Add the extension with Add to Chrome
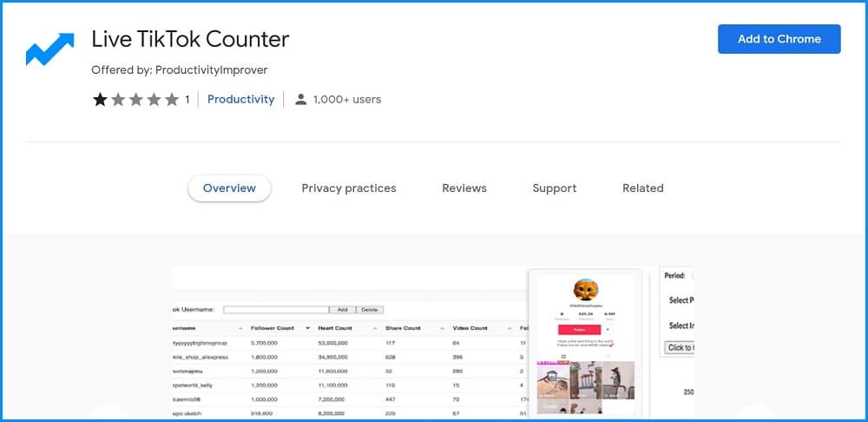 pyautogui.click(x=779, y=39)
